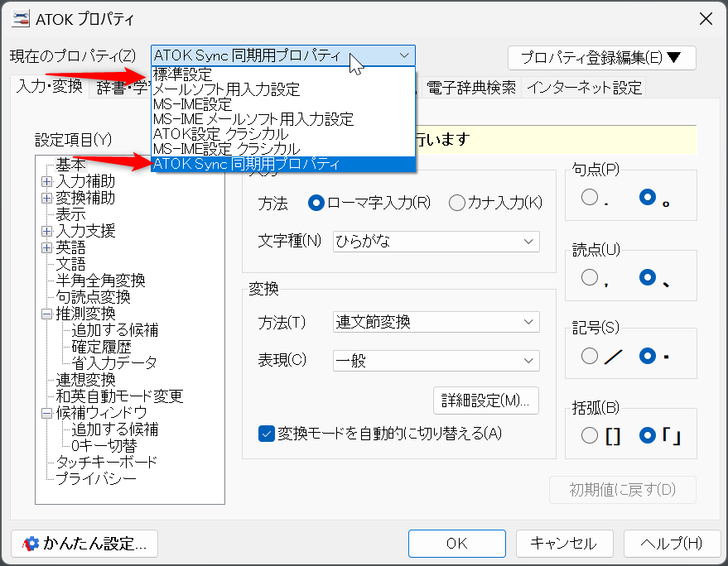Select タッチキーボード tree item
Viewport: 728px width, 566px height.
(x=106, y=462)
